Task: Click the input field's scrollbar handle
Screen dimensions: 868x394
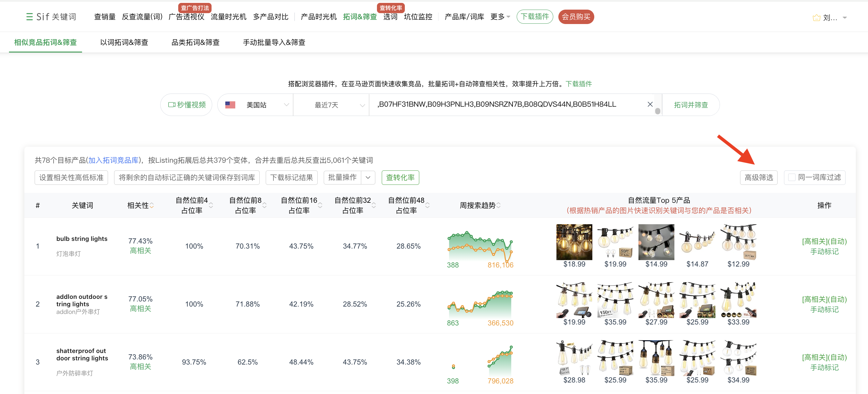Action: [x=657, y=111]
